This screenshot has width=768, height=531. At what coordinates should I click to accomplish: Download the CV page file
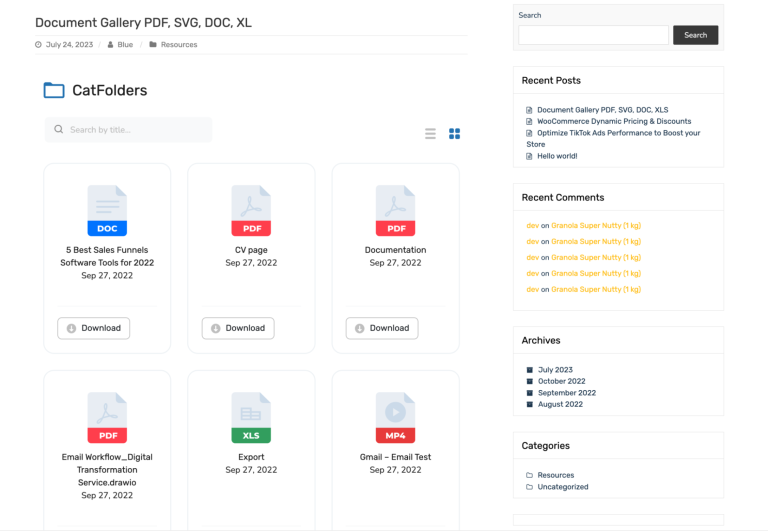click(x=238, y=328)
